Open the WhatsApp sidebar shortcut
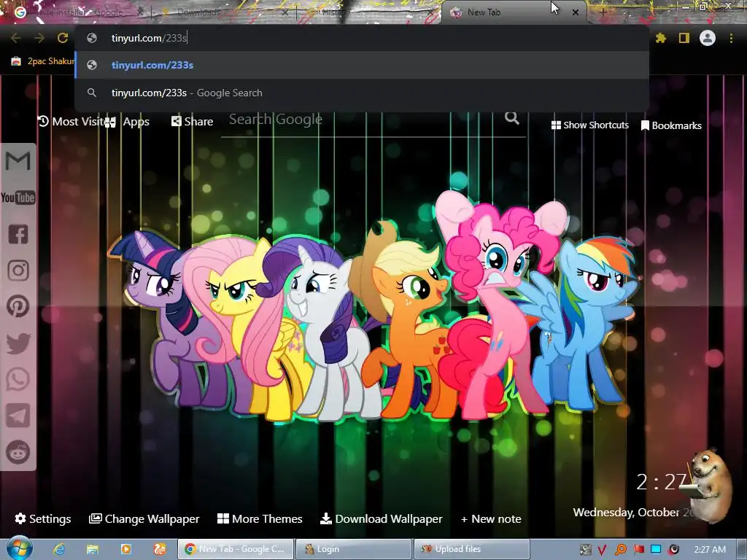The image size is (747, 560). (18, 379)
